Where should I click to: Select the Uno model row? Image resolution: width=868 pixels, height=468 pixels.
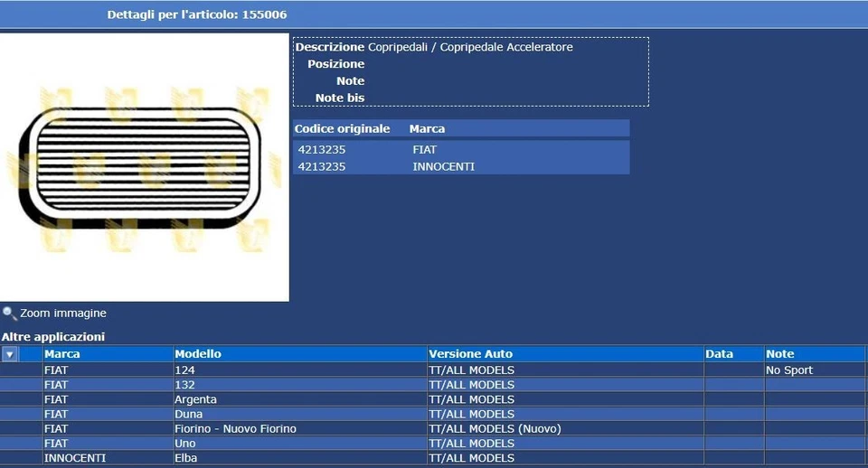pos(432,444)
